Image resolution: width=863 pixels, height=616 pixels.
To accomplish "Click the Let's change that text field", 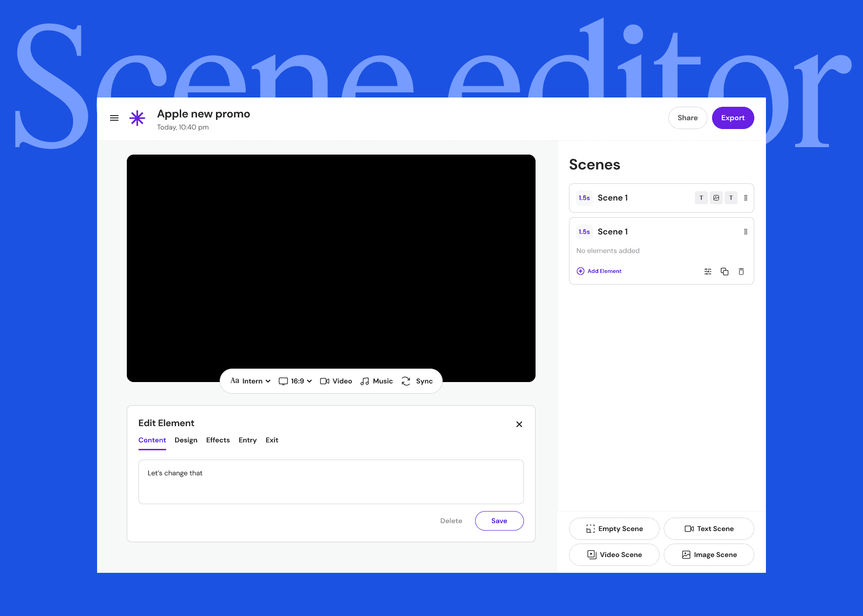I will click(331, 482).
